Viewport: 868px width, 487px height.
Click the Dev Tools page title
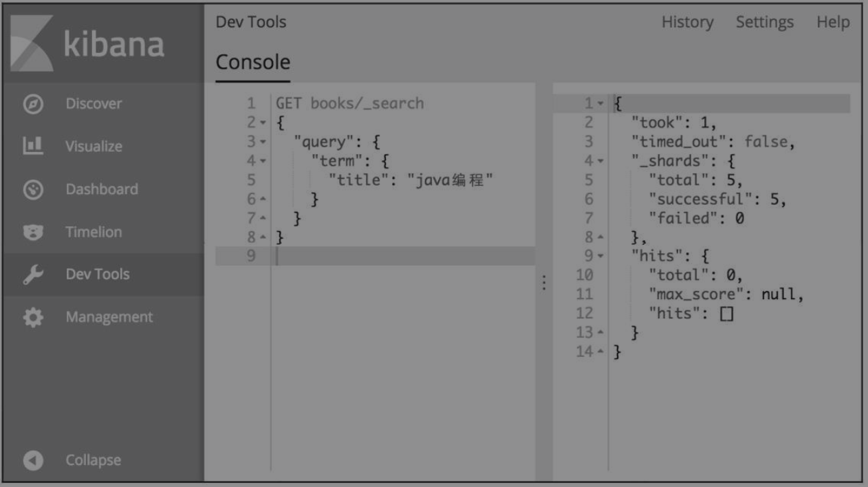coord(251,22)
